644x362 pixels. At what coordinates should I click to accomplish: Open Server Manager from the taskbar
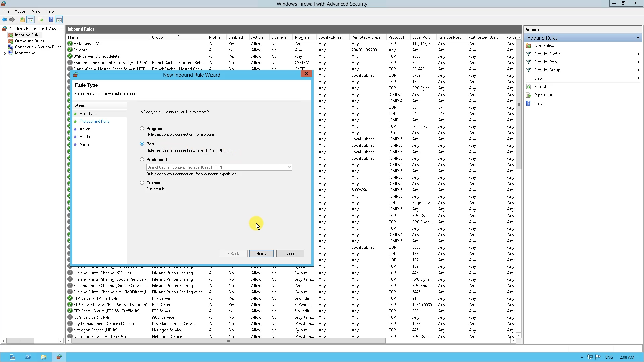[13, 357]
